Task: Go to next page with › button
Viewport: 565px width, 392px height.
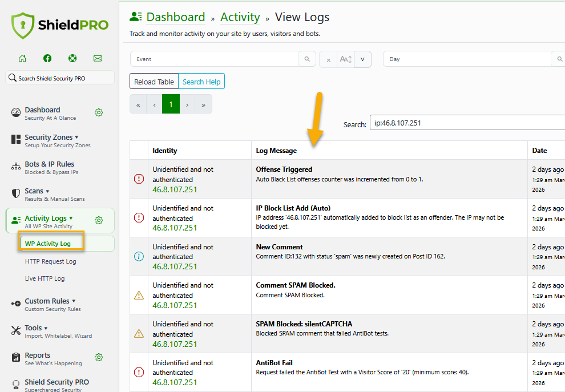Action: 187,104
